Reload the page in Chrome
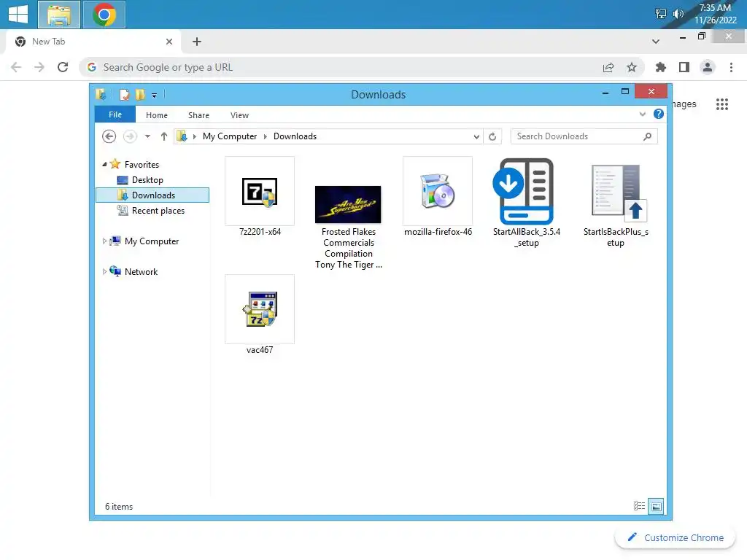 [x=63, y=67]
